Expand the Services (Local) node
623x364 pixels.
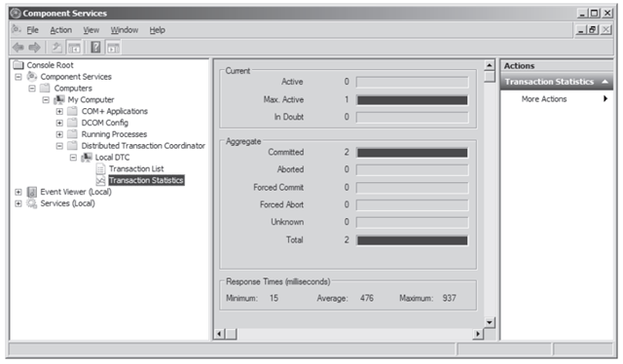click(x=18, y=203)
